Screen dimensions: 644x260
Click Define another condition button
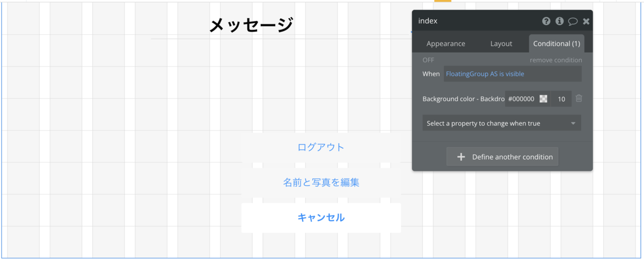pos(502,157)
